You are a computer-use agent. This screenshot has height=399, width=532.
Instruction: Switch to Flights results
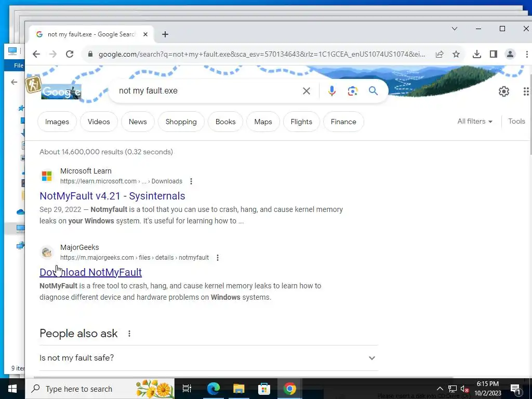coord(301,122)
